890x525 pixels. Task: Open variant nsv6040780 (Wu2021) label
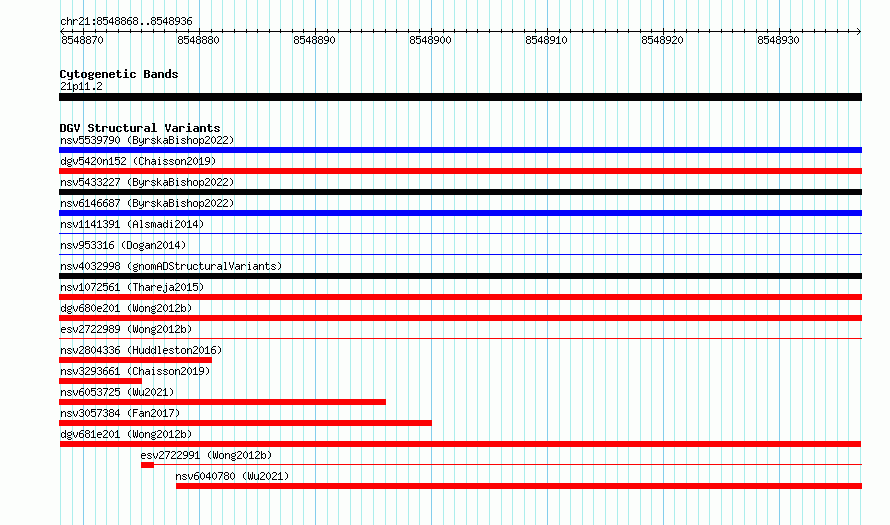pos(232,476)
